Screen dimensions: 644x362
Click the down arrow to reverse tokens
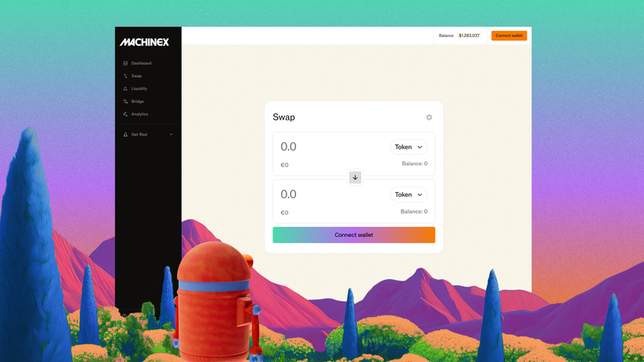click(x=355, y=178)
